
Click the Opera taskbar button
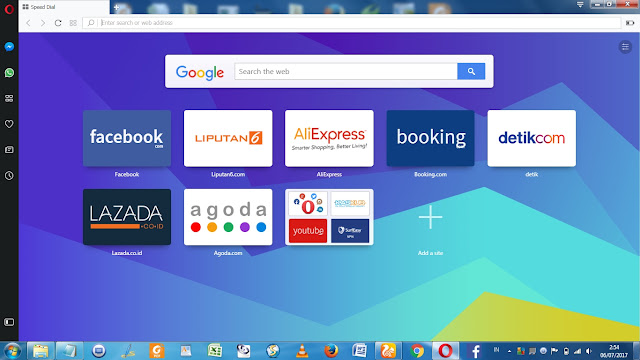pos(445,351)
